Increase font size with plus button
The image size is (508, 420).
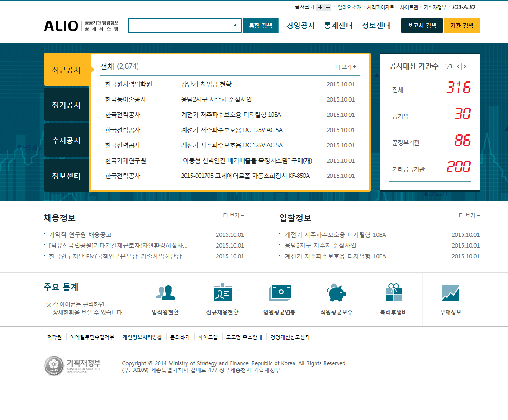coord(320,7)
